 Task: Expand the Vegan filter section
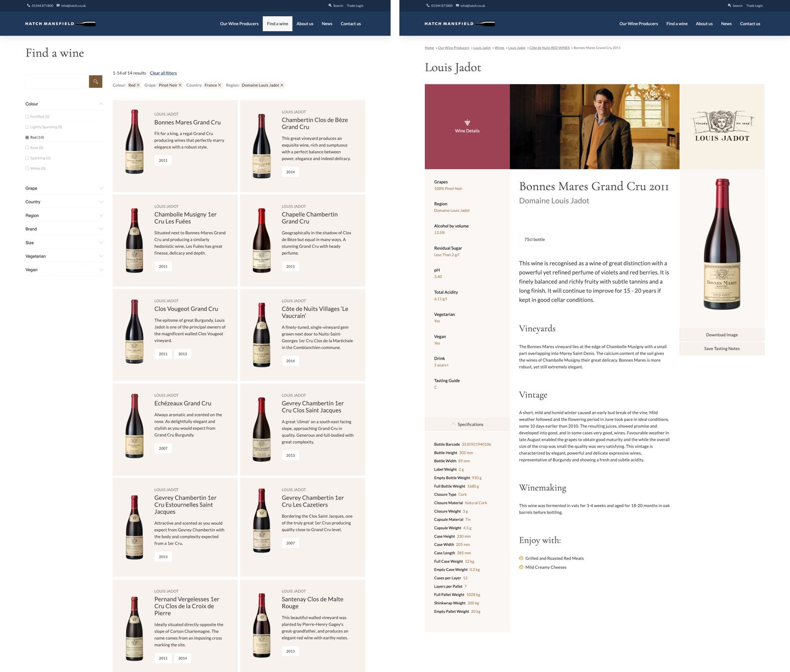point(64,270)
